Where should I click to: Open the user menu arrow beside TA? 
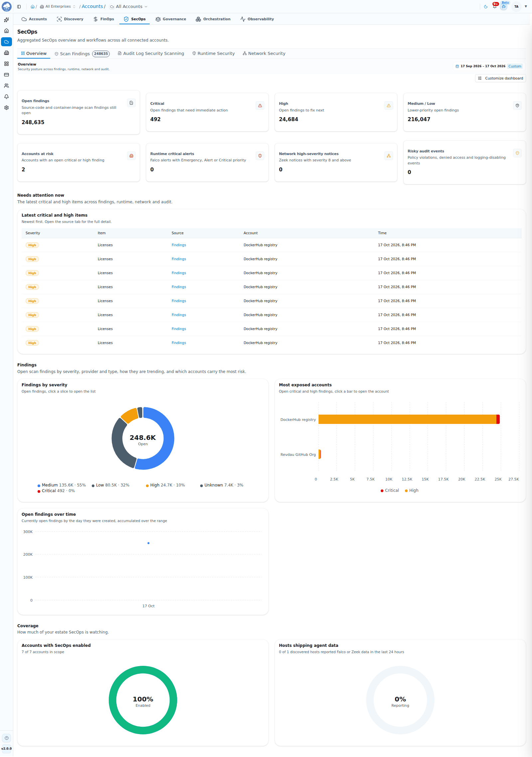pos(526,7)
